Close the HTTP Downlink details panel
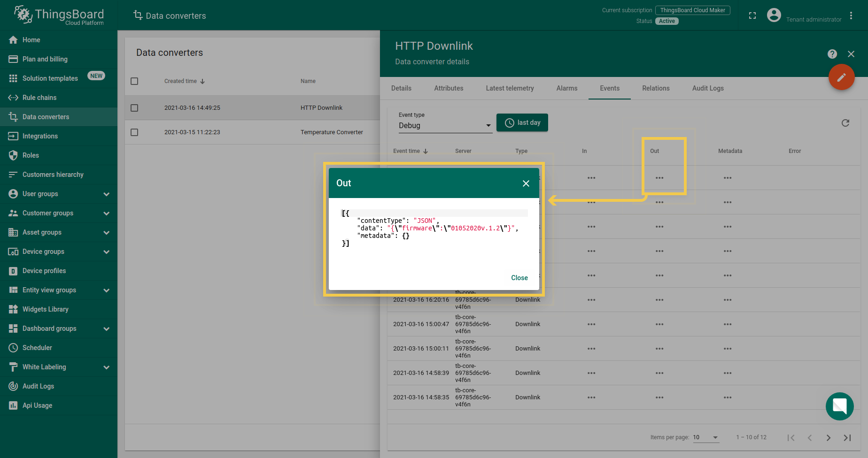This screenshot has height=458, width=868. (x=851, y=54)
